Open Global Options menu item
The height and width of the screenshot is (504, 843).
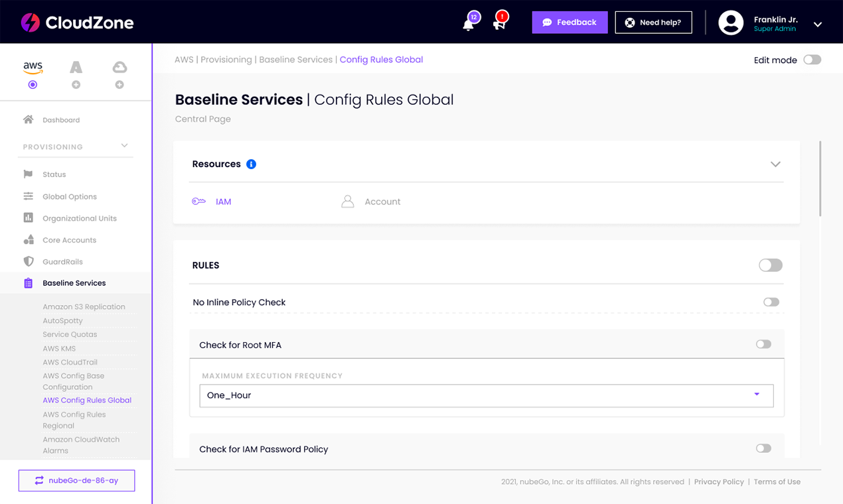[x=70, y=196]
